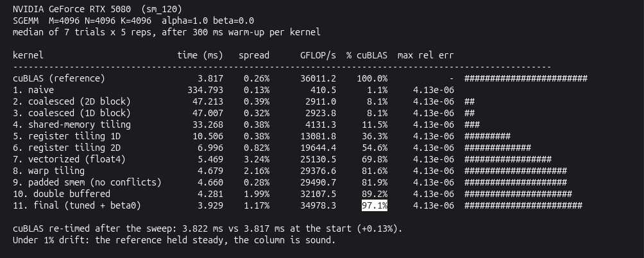Click the 'cuBLAS re-timed after the sweep' line
Image resolution: width=644 pixels, height=258 pixels.
pyautogui.click(x=207, y=228)
